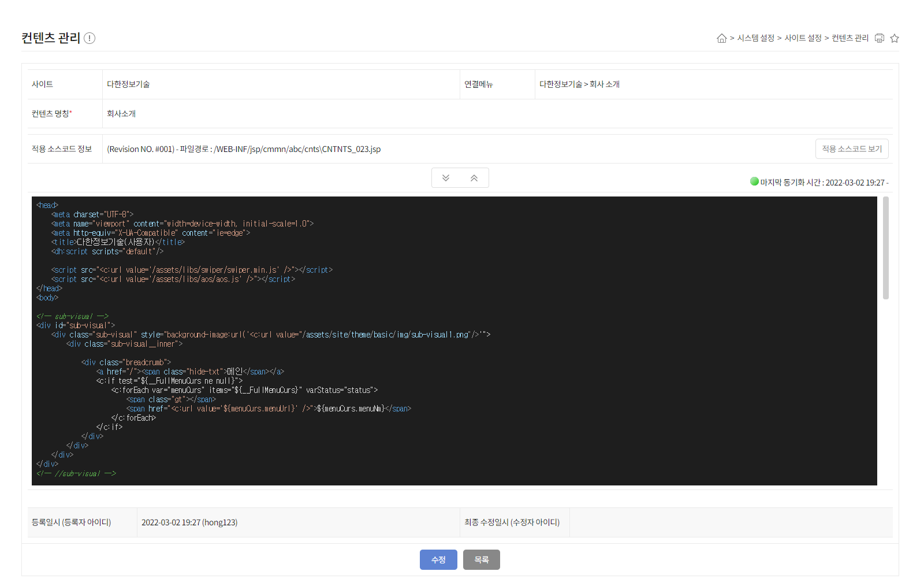Click the c:forEach var="menuCurs" code line

pos(244,390)
